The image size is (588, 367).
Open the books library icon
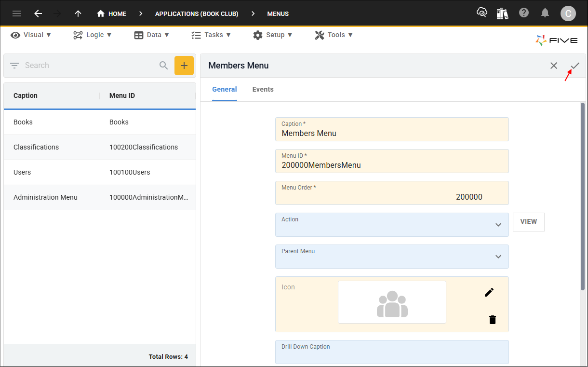click(x=502, y=13)
